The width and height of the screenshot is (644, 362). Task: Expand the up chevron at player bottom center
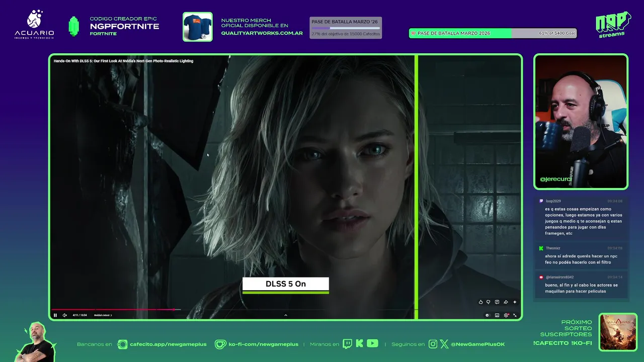[x=286, y=315]
